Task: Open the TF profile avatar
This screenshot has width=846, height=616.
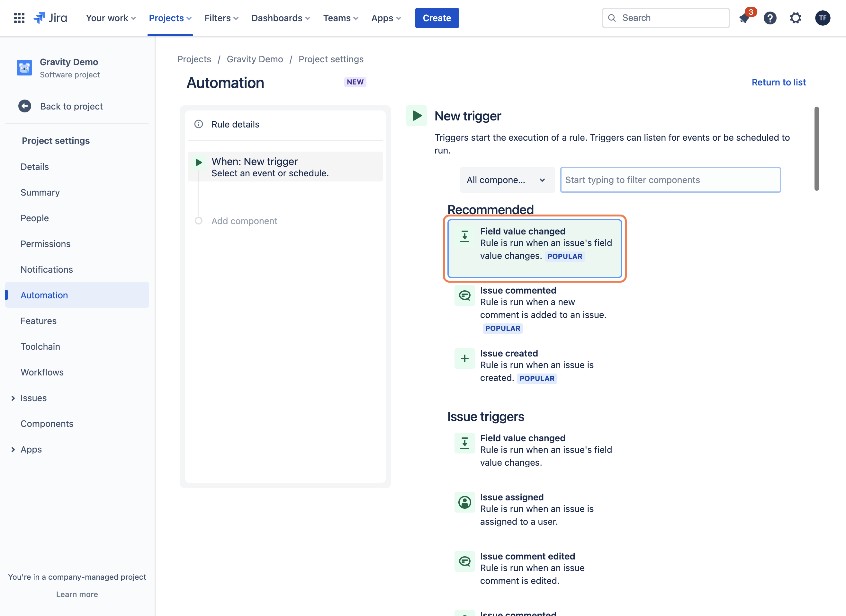Action: click(x=823, y=18)
